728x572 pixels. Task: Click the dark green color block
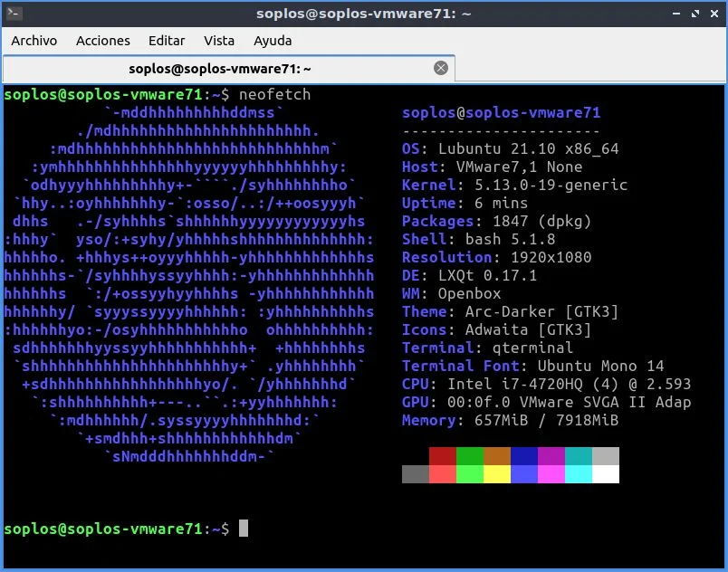470,456
